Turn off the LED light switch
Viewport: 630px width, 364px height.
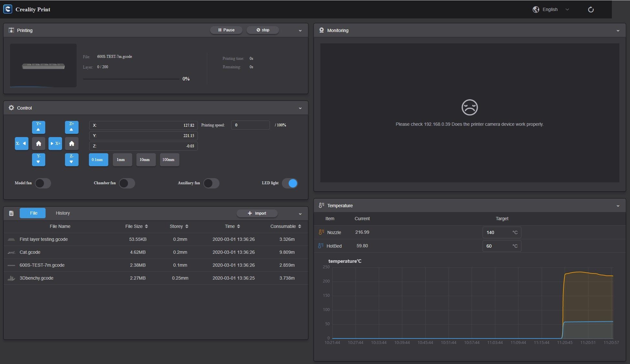(290, 183)
